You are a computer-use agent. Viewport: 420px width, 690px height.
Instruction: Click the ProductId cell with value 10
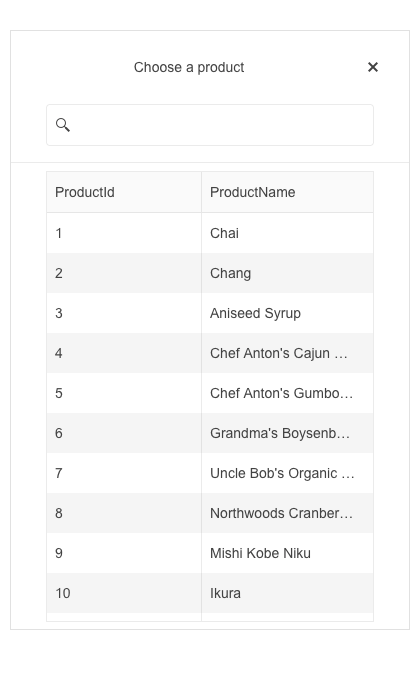124,594
